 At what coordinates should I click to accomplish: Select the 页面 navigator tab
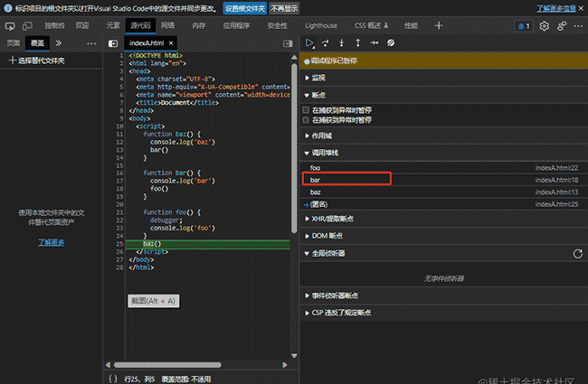point(14,43)
